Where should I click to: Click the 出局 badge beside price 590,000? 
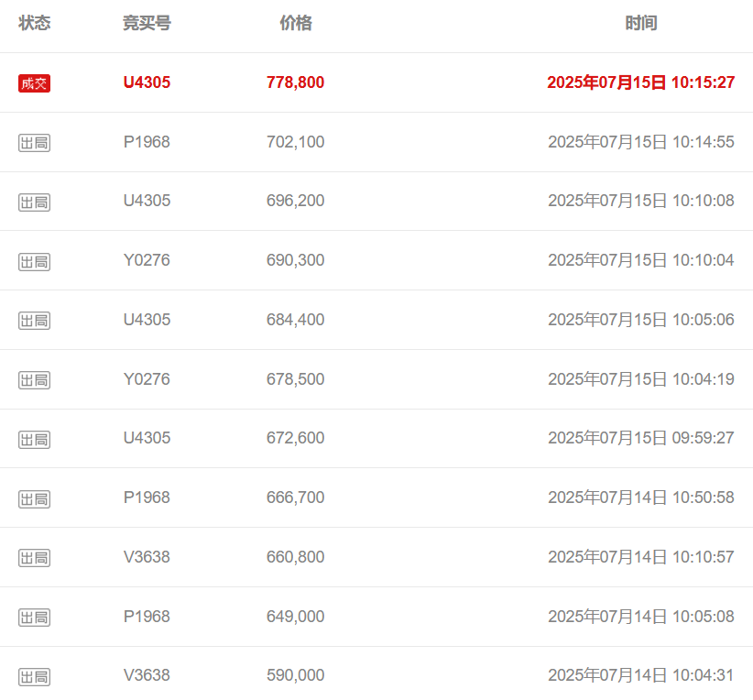pos(34,676)
